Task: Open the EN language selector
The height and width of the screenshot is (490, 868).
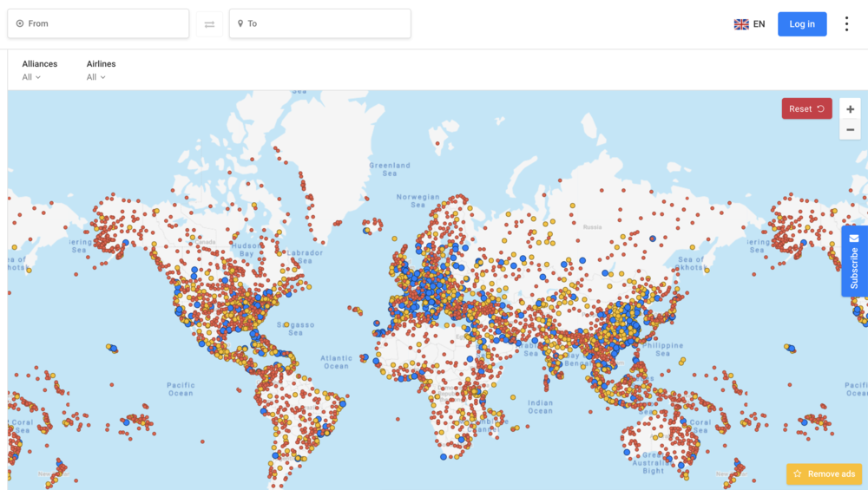Action: coord(759,24)
